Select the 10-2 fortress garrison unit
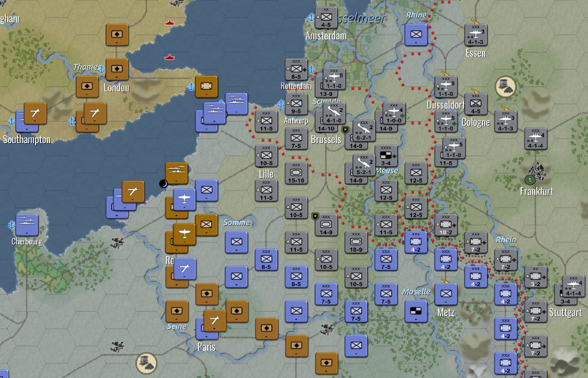This screenshot has width=588, height=378. click(x=445, y=225)
